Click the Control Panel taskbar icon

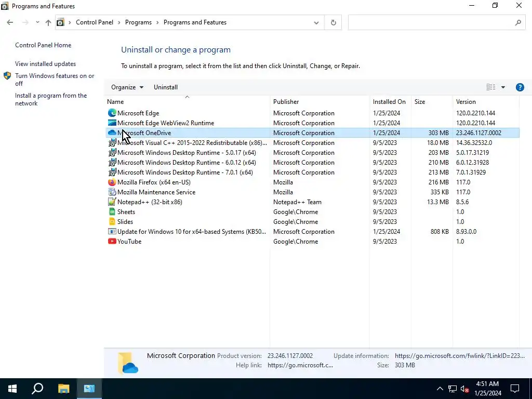[x=89, y=389]
